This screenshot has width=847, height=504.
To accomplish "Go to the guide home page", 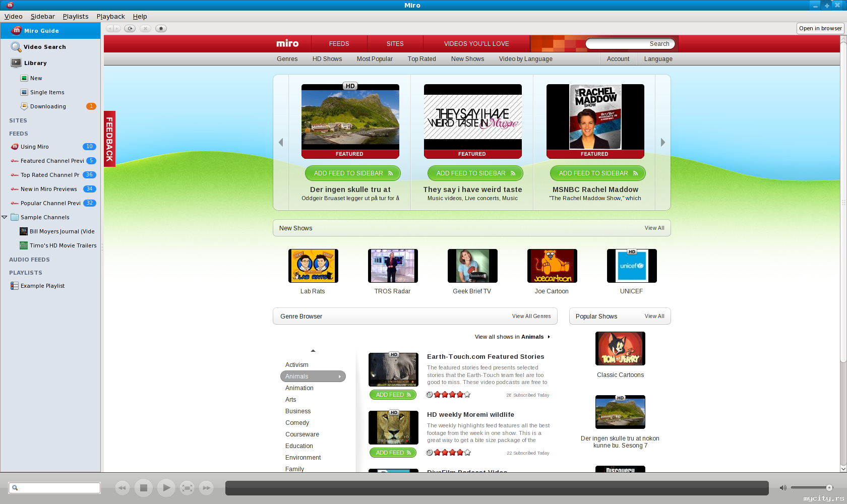I will click(x=161, y=28).
